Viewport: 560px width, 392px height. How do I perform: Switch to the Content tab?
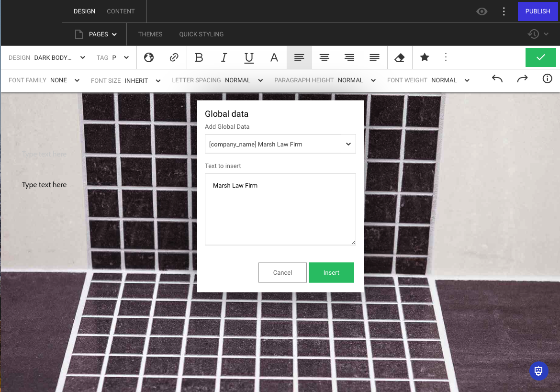pos(121,11)
